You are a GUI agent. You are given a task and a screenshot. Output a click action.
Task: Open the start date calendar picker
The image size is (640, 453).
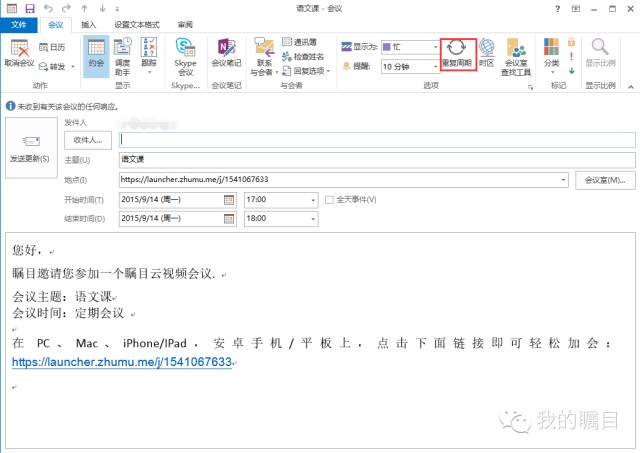[x=229, y=200]
